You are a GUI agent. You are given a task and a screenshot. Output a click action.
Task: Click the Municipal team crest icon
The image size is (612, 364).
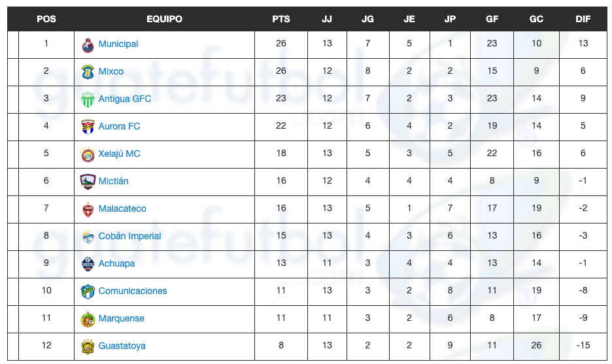pyautogui.click(x=88, y=44)
